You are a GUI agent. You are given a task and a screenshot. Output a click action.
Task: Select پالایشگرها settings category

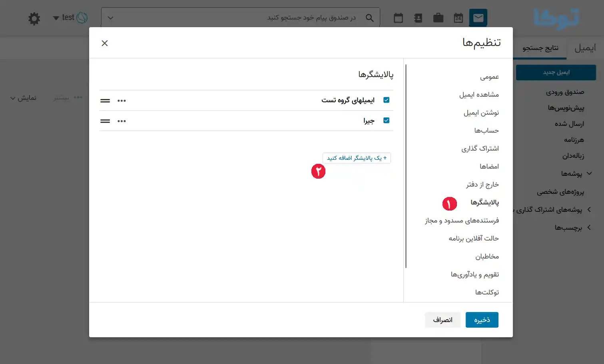484,203
